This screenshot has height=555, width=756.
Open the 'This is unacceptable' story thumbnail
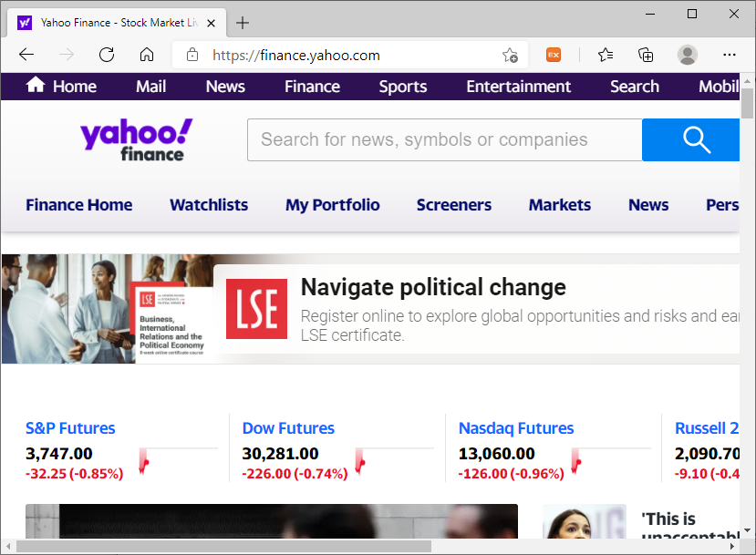pos(585,521)
